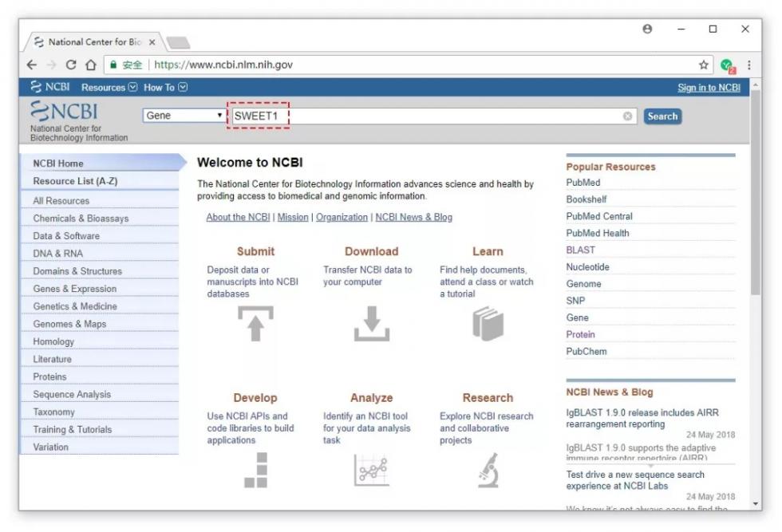Click the NCBI logo in the blue bar
This screenshot has height=532, width=782.
(x=49, y=87)
